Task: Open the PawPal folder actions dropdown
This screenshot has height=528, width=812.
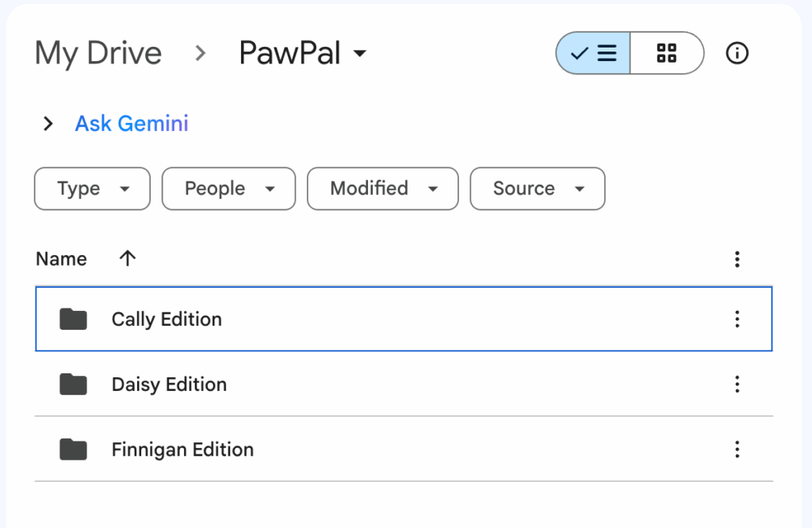Action: tap(360, 53)
